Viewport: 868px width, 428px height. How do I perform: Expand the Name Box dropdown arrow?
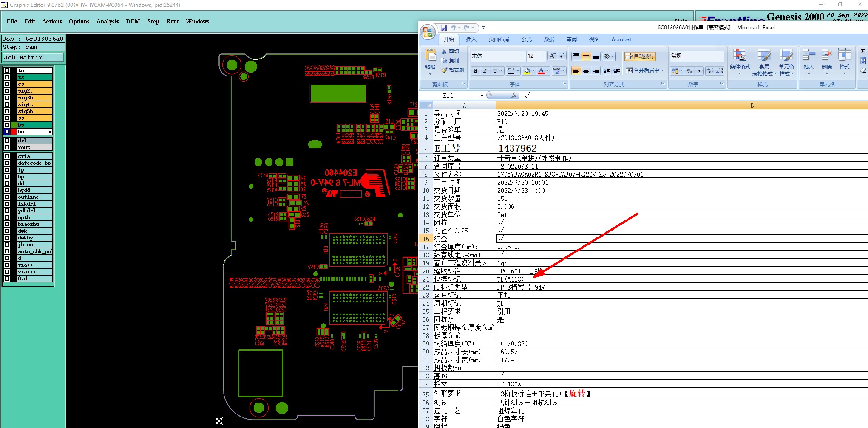click(x=482, y=96)
